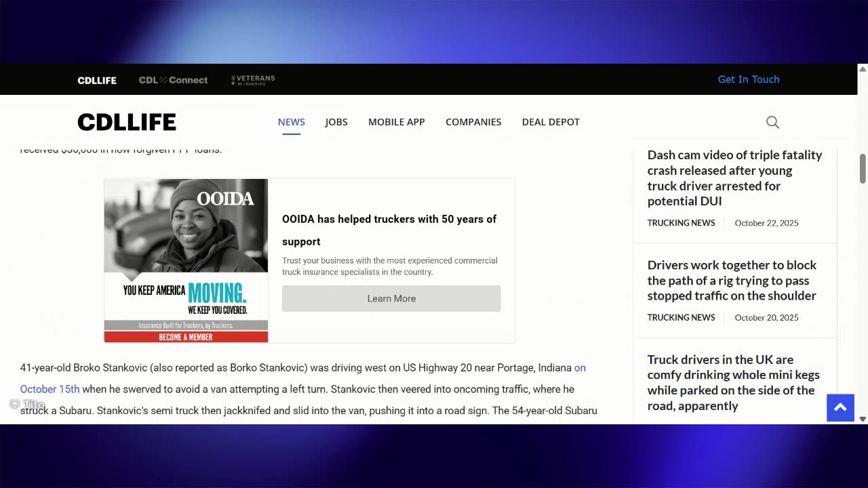Click the '41-year-old Broko Stankovic' paragraph text
This screenshot has width=868, height=488.
coord(309,389)
